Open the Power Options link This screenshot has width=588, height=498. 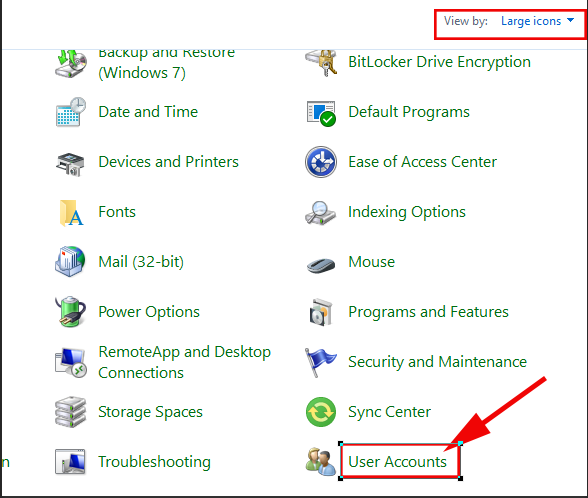pos(149,312)
